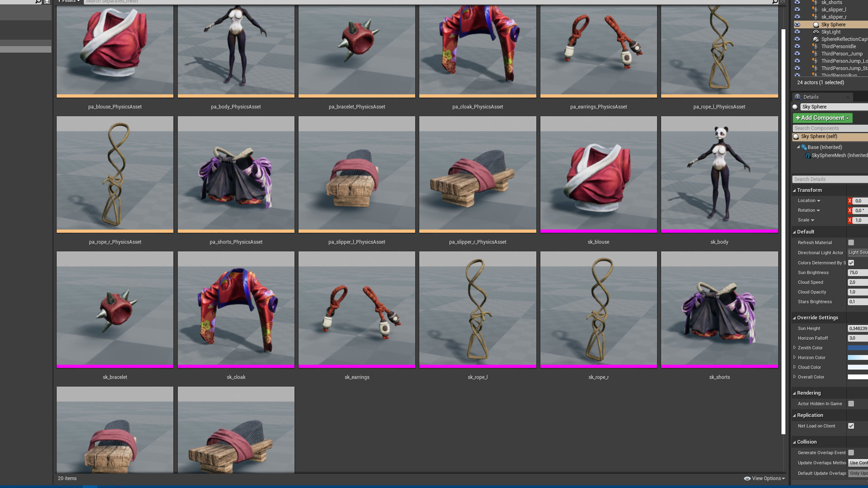Open the Add Component dropdown
Viewport: 868px width, 488px height.
(x=822, y=118)
